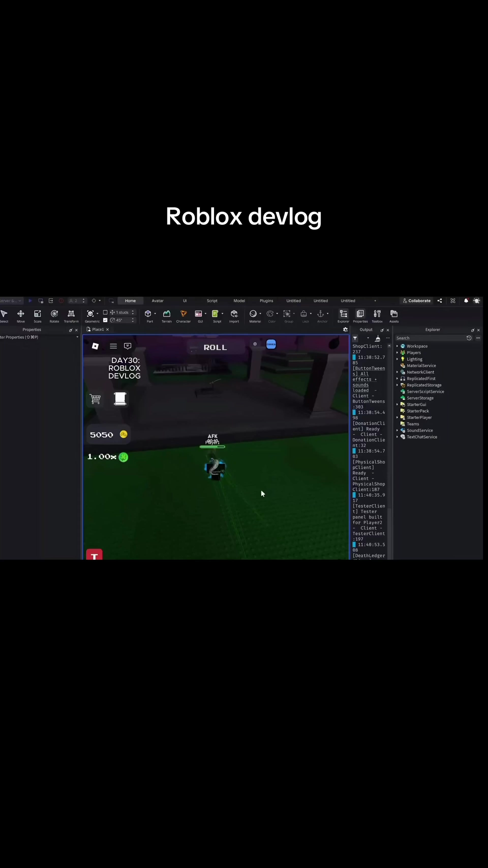
Task: Open the Script ribbon tab
Action: pyautogui.click(x=212, y=300)
